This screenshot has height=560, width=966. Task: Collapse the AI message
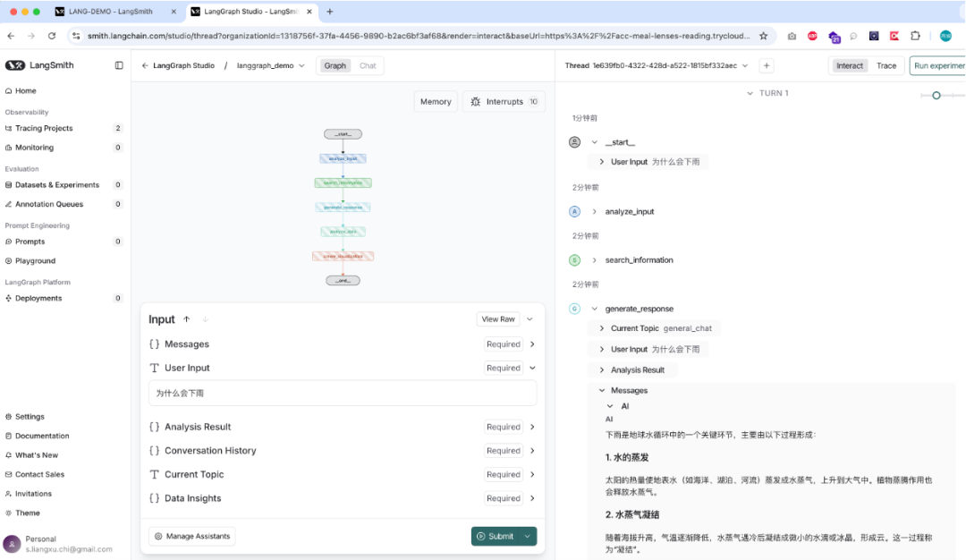[x=610, y=406]
